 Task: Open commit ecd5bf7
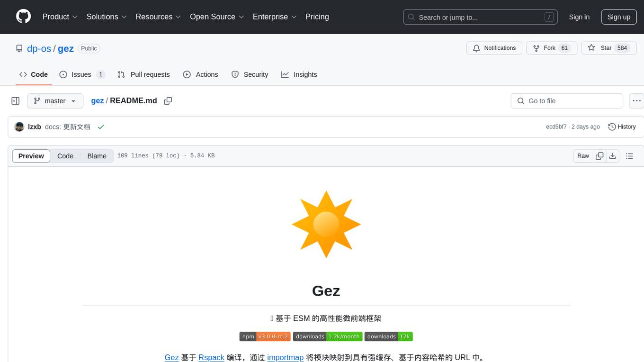pos(556,127)
